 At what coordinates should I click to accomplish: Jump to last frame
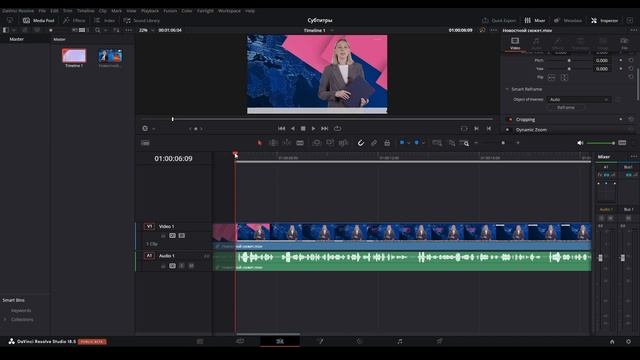click(x=324, y=129)
